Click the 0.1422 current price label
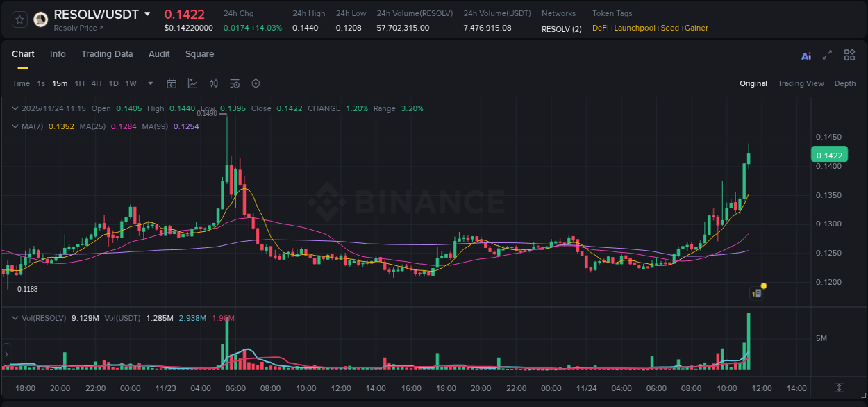868x407 pixels. click(x=829, y=154)
